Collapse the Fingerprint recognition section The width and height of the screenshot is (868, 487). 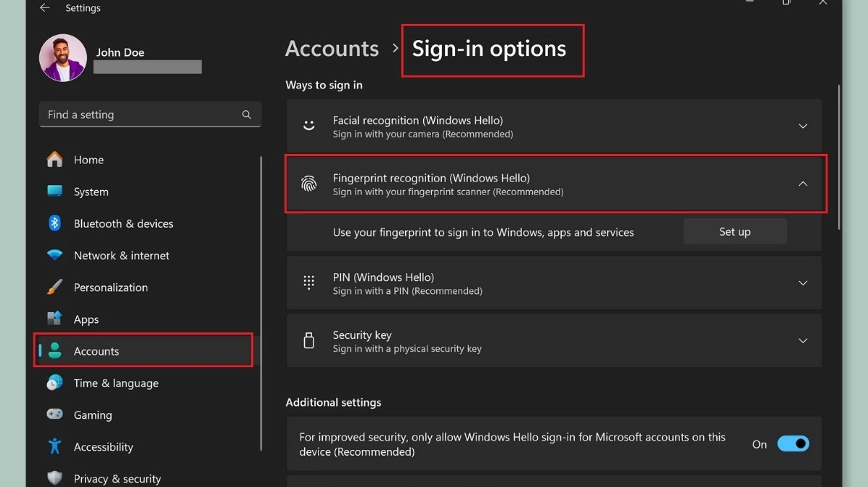(x=803, y=184)
